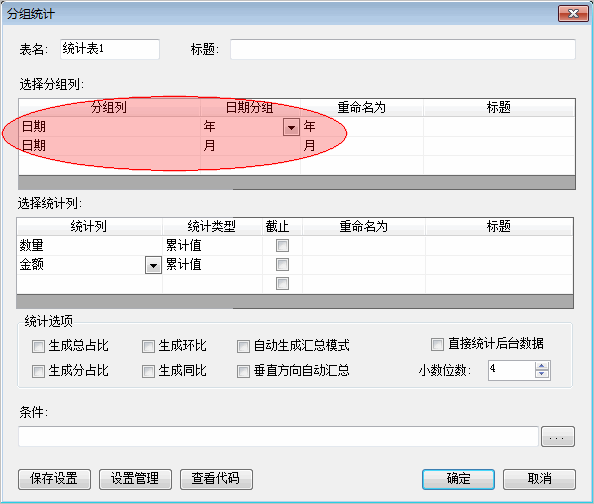This screenshot has height=504, width=594.
Task: Click into the 标题 text field
Action: [x=403, y=49]
